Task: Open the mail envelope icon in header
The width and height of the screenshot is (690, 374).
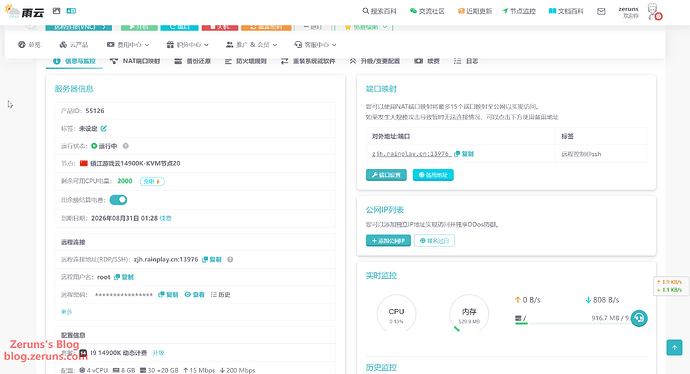Action: coord(601,11)
